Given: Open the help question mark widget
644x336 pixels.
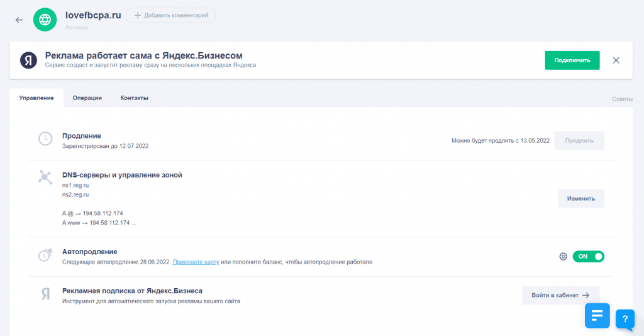Looking at the screenshot, I should (625, 319).
